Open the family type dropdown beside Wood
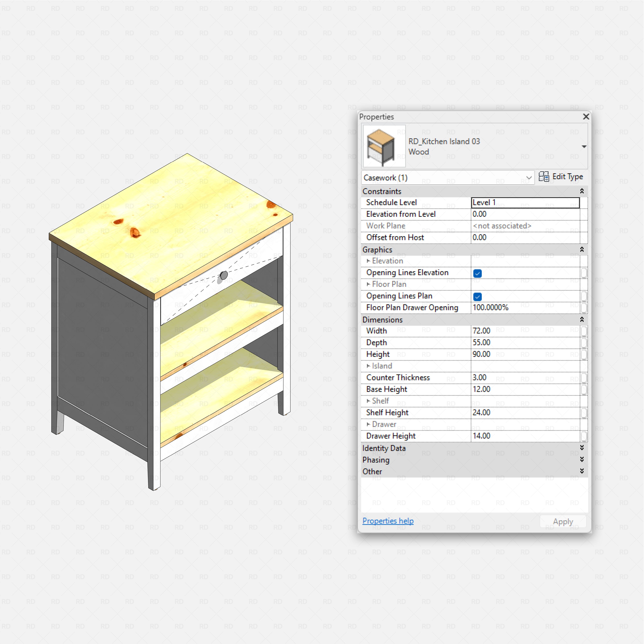Viewport: 644px width, 644px height. point(584,146)
